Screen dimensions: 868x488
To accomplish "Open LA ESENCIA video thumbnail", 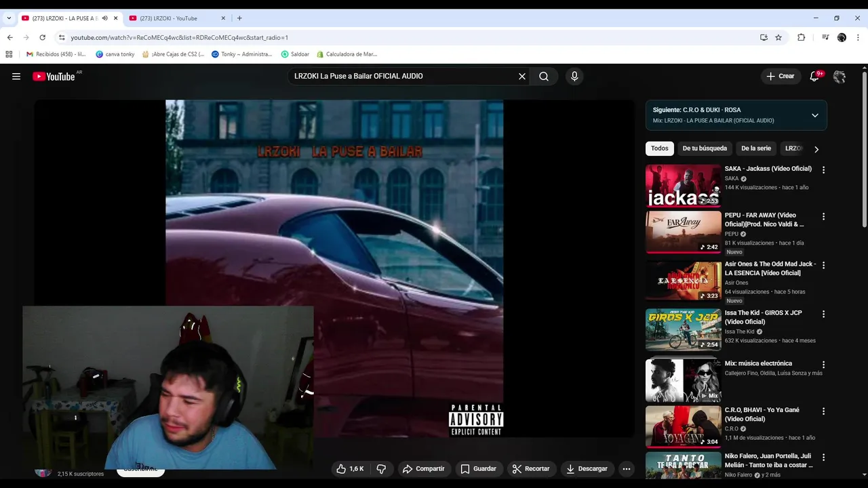I will (x=683, y=281).
